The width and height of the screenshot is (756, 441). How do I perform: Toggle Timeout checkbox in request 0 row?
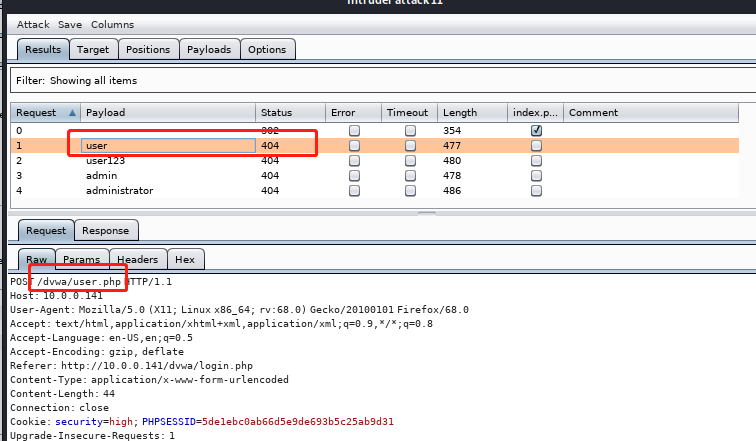pyautogui.click(x=410, y=131)
